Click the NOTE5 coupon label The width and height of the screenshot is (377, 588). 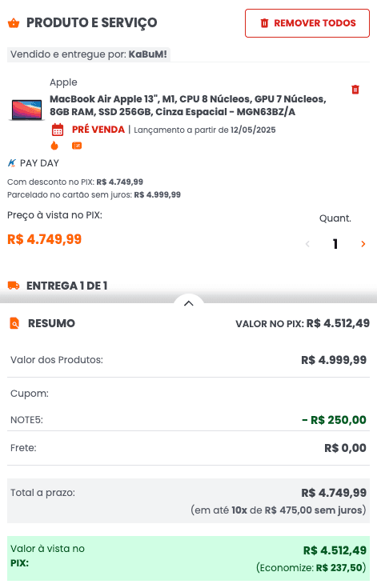[x=26, y=420]
